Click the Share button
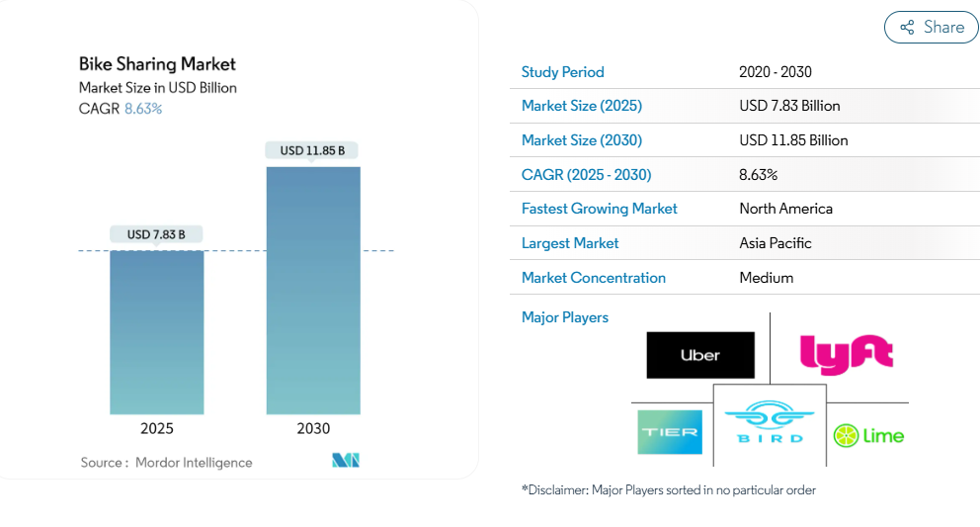 [931, 28]
